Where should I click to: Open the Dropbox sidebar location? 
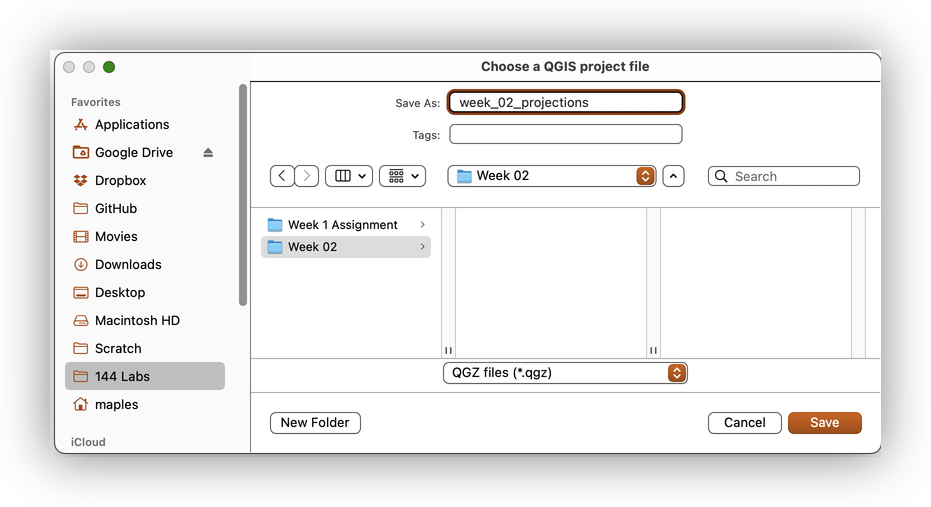(120, 181)
